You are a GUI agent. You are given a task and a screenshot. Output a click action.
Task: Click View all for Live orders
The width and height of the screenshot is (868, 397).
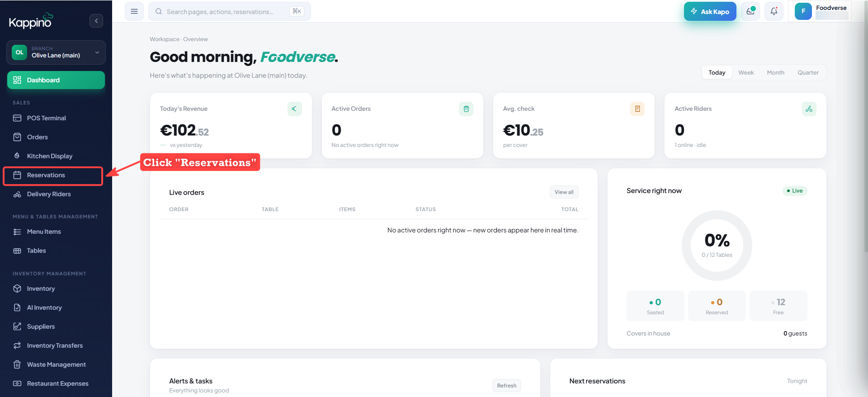point(564,192)
